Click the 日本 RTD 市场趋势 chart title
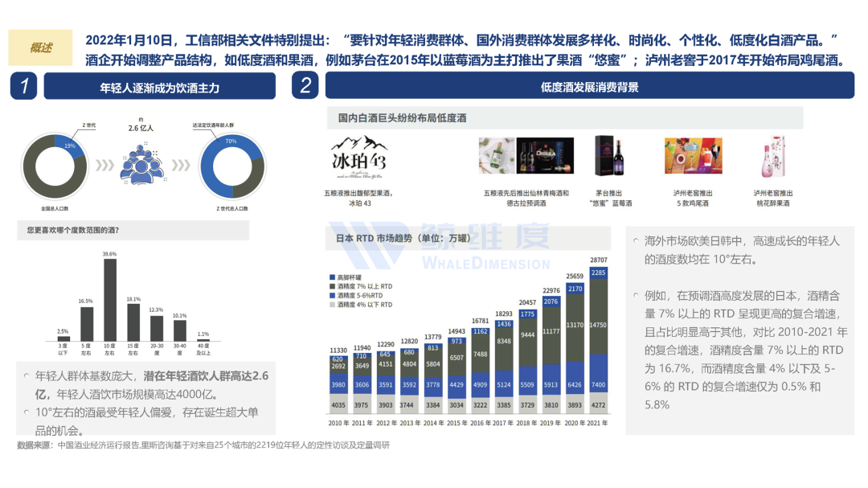The height and width of the screenshot is (488, 868). 403,238
